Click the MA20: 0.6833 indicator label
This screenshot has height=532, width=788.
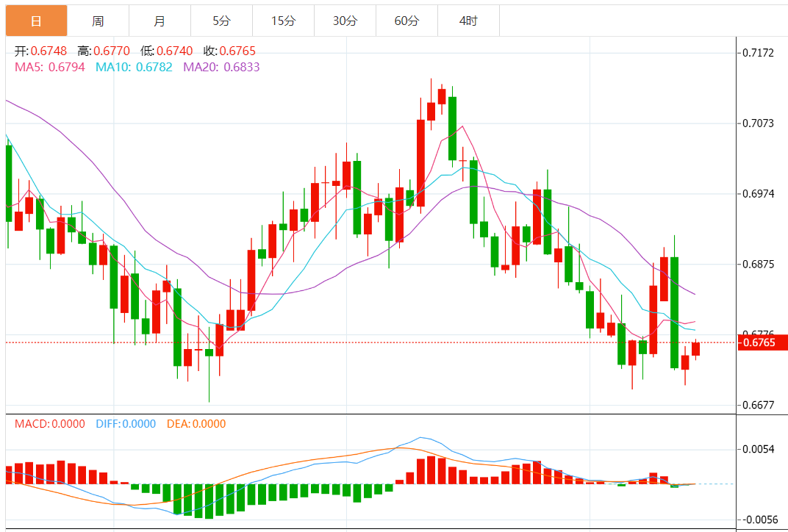pyautogui.click(x=222, y=67)
